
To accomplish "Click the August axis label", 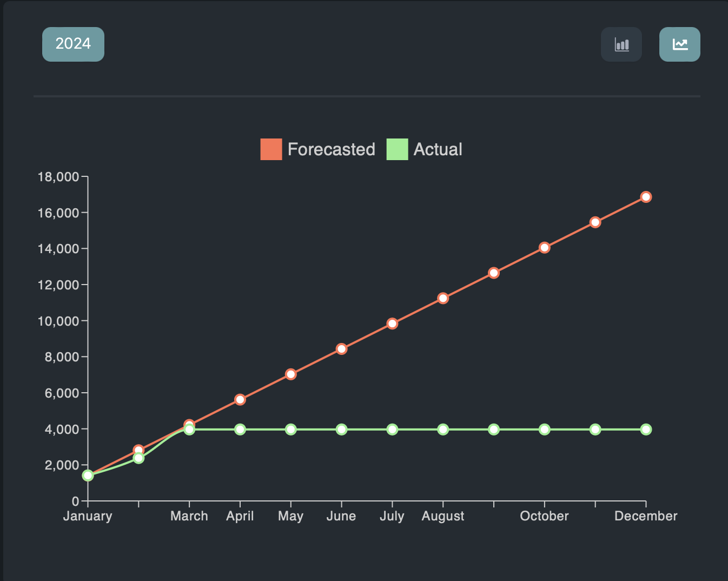I will 443,516.
